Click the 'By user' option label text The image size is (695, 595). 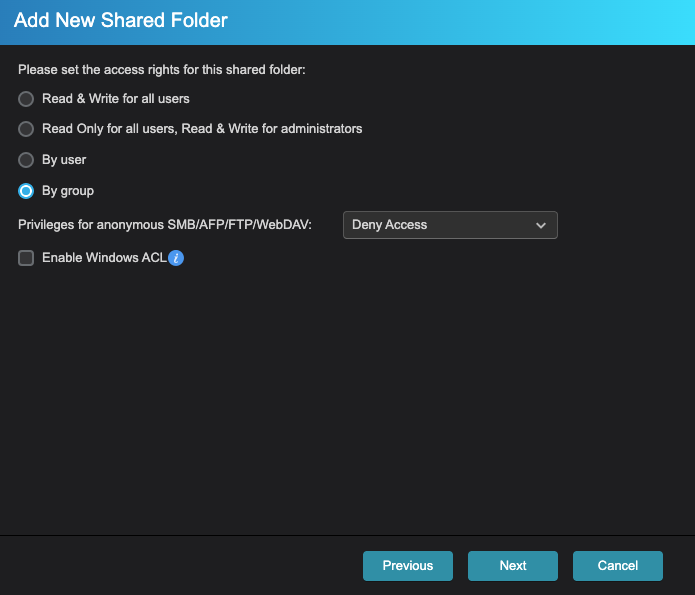[x=64, y=160]
